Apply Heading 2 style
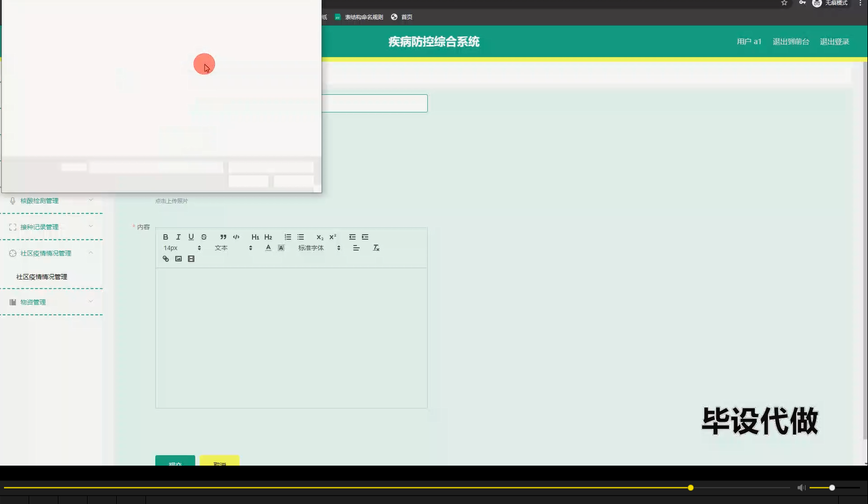The height and width of the screenshot is (504, 868). tap(268, 237)
